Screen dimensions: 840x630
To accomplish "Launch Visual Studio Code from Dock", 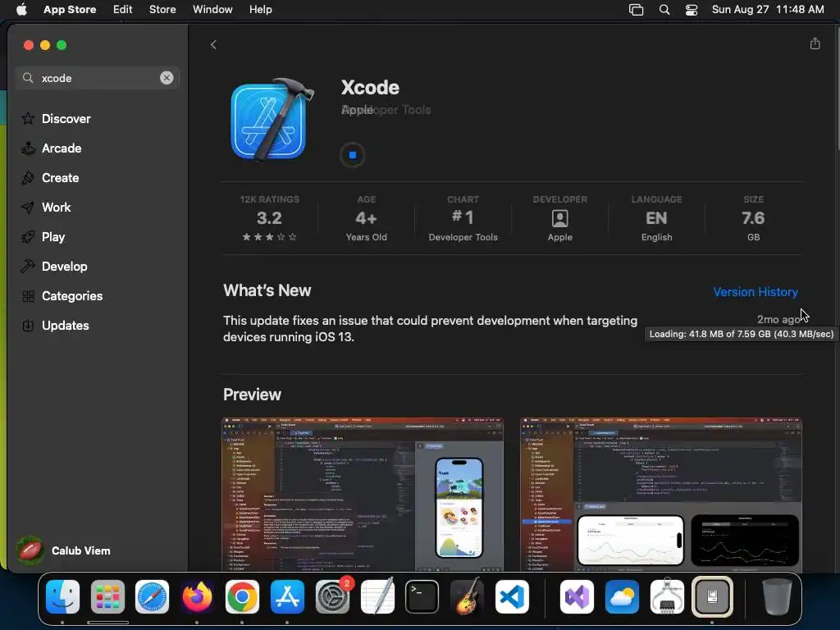I will [512, 596].
